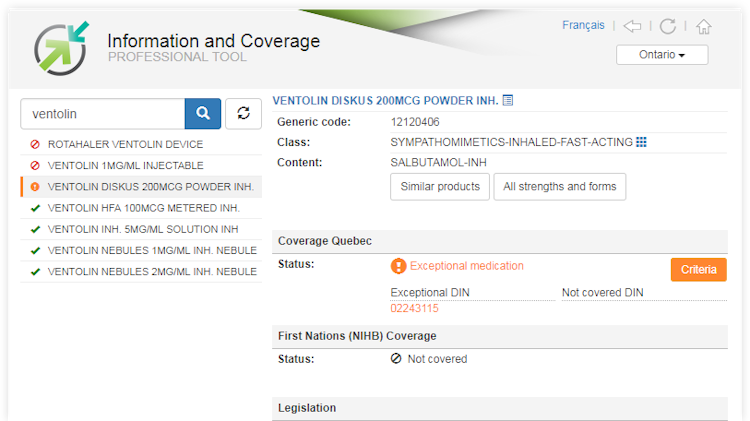The width and height of the screenshot is (750, 421).
Task: Click the ventolin search input field
Action: pos(103,113)
